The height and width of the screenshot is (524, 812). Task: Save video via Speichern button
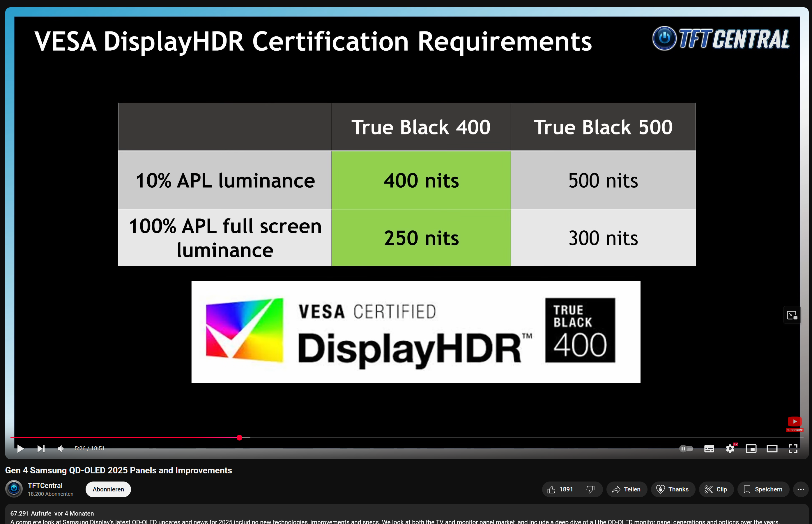[x=763, y=489]
